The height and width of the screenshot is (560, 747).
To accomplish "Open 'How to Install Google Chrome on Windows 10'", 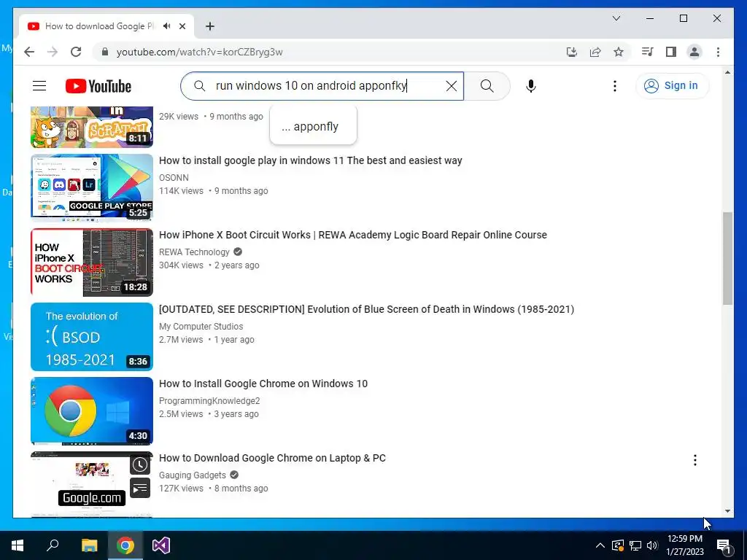I will [263, 384].
